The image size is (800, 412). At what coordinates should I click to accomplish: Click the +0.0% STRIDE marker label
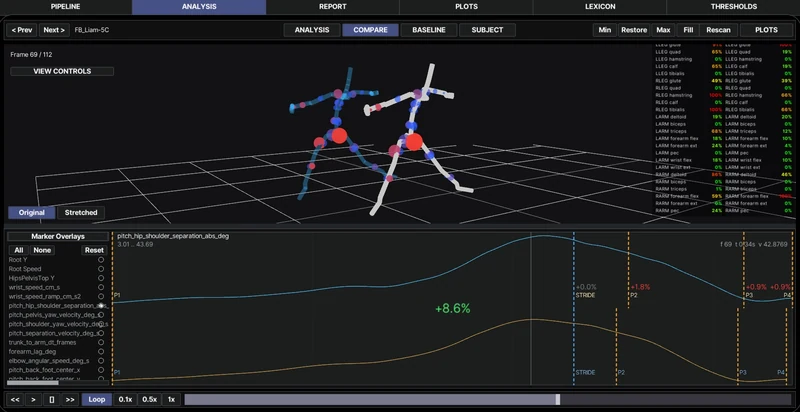click(586, 287)
